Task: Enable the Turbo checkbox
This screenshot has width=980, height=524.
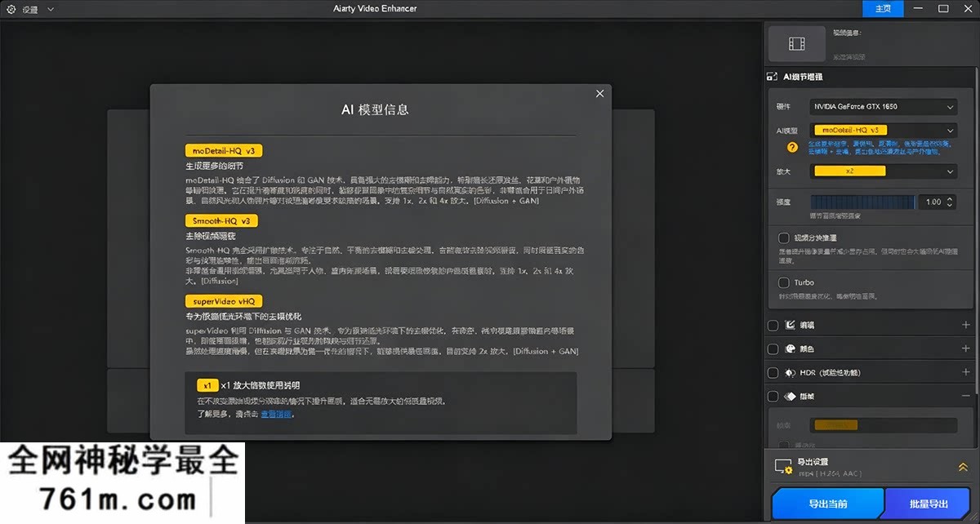Action: coord(784,282)
